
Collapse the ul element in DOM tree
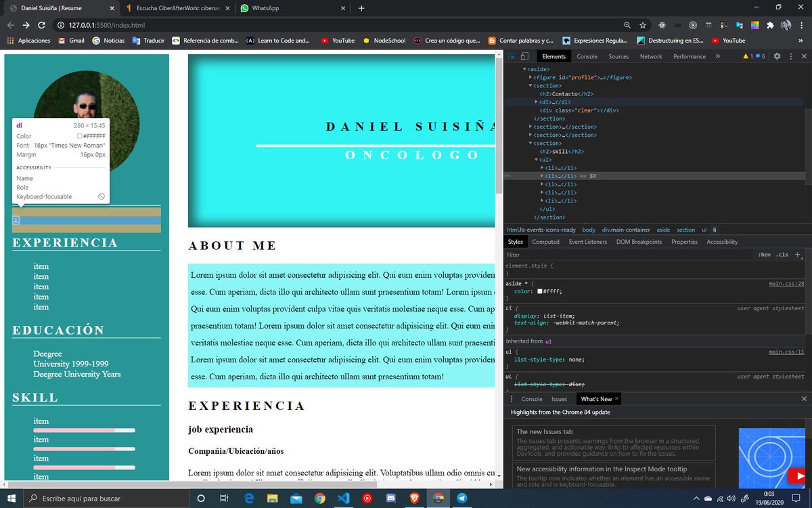point(536,159)
